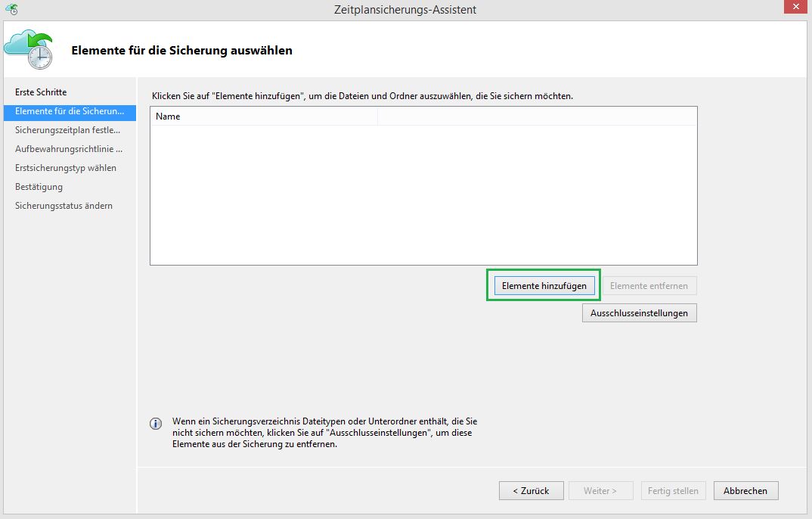Open the Sicherungszeitplan festlegen step
Viewport: 812px width, 519px height.
click(x=67, y=130)
